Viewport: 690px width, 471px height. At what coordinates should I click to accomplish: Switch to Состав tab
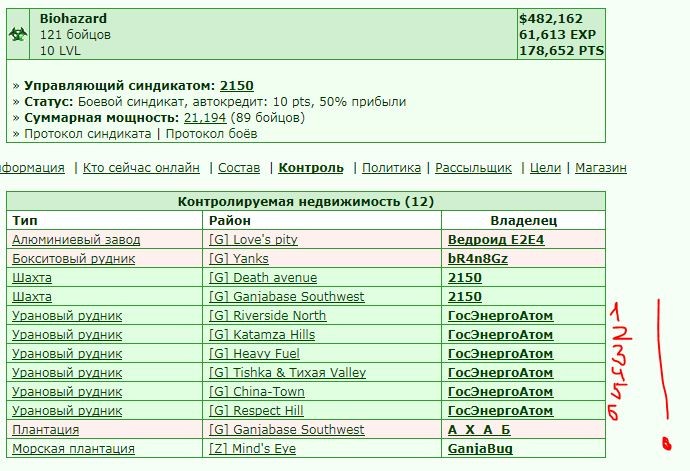coord(239,168)
